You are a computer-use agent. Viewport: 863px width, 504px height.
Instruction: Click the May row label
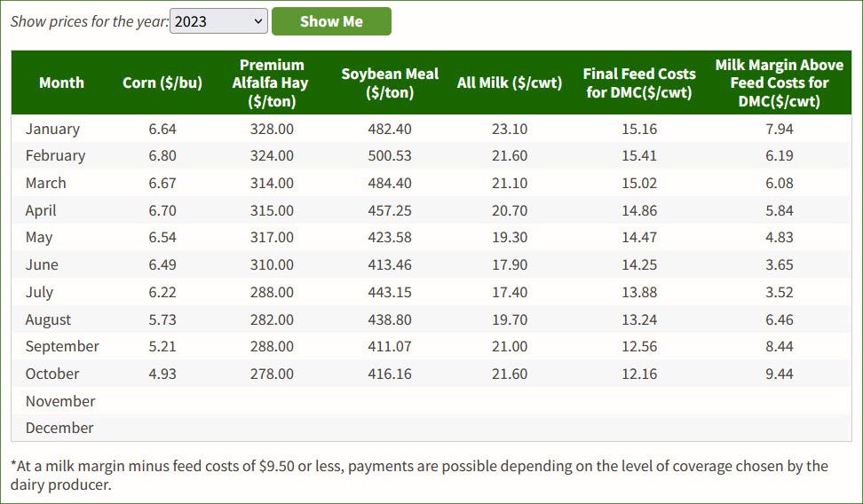tap(39, 237)
